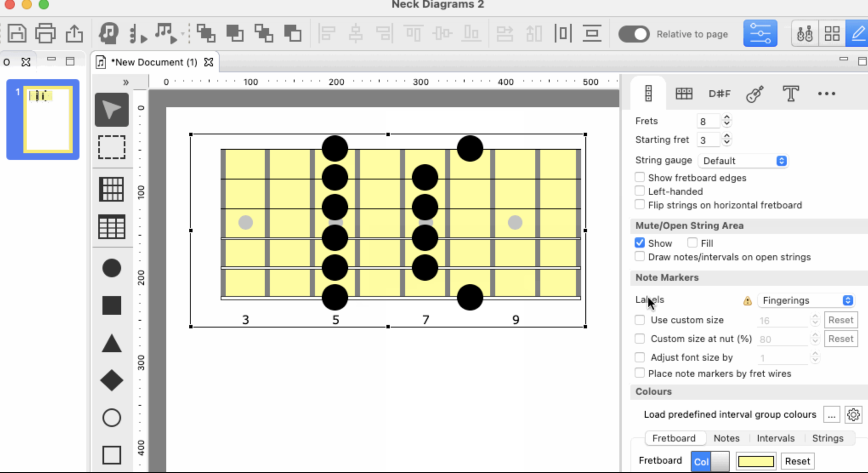Select the filled triangle marker tool
This screenshot has height=473, width=868.
coord(111,343)
